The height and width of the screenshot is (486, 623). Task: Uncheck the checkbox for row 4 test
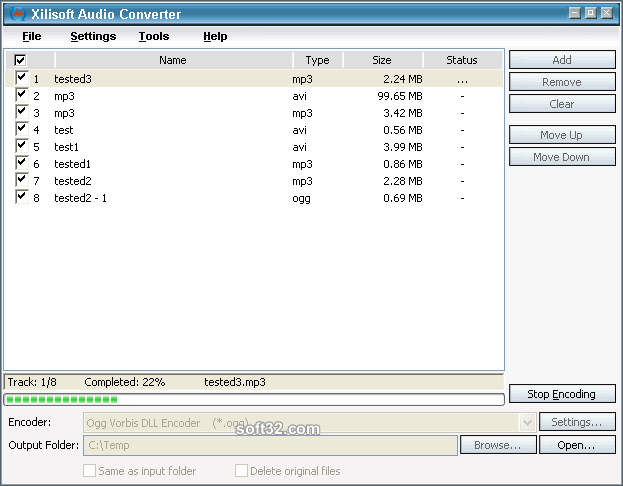click(22, 129)
